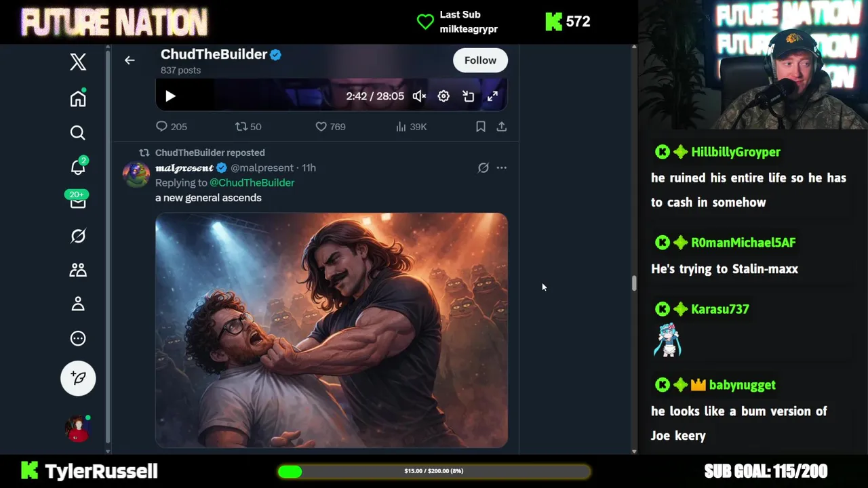Viewport: 868px width, 488px height.
Task: Unmute the video speaker icon
Action: [419, 96]
